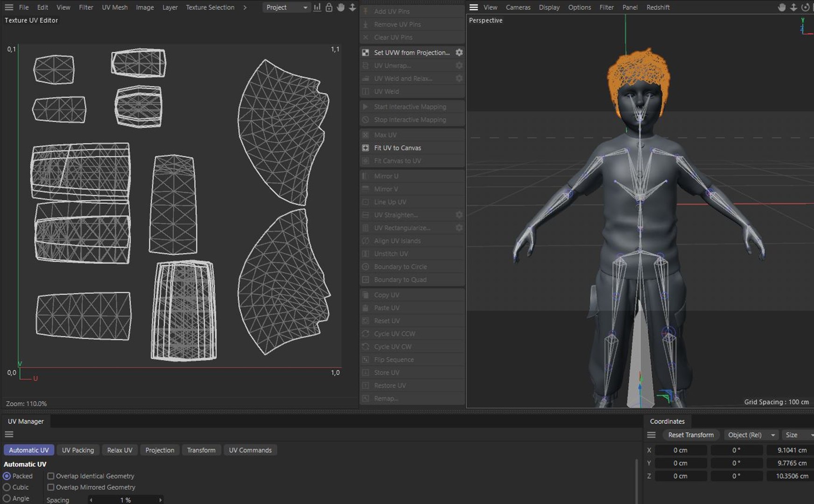Switch to the UV Commands tab
This screenshot has height=504, width=814.
250,450
